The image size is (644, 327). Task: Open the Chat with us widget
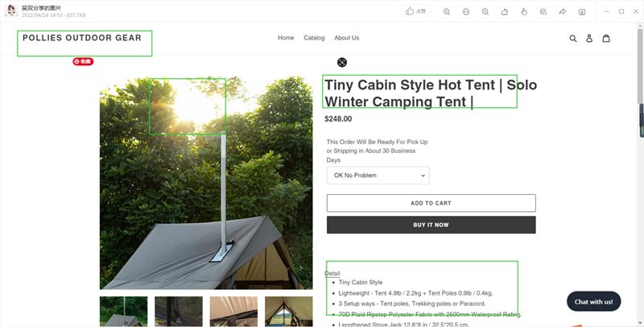tap(594, 301)
